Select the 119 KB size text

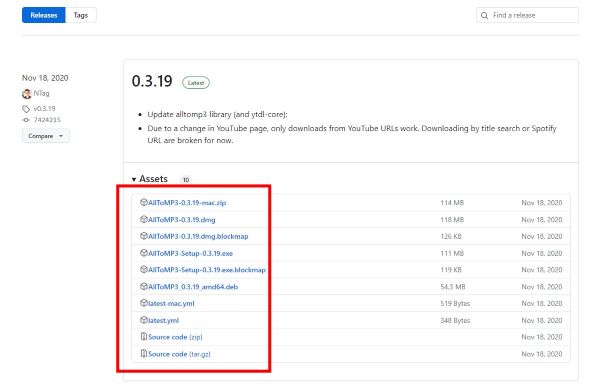point(451,270)
